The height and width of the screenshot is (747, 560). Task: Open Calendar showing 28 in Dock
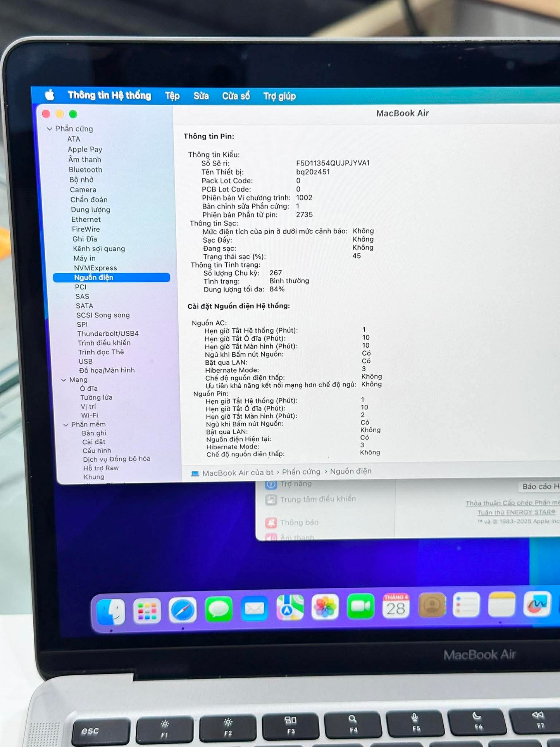click(396, 606)
